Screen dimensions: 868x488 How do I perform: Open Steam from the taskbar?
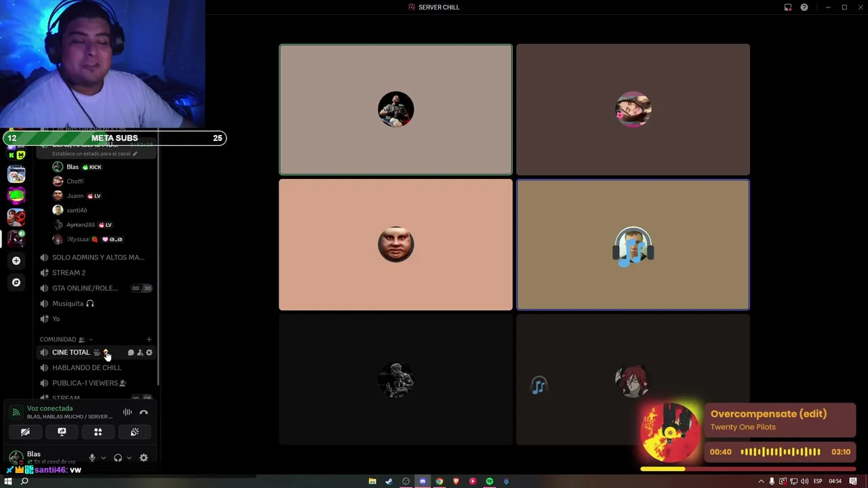click(x=389, y=481)
